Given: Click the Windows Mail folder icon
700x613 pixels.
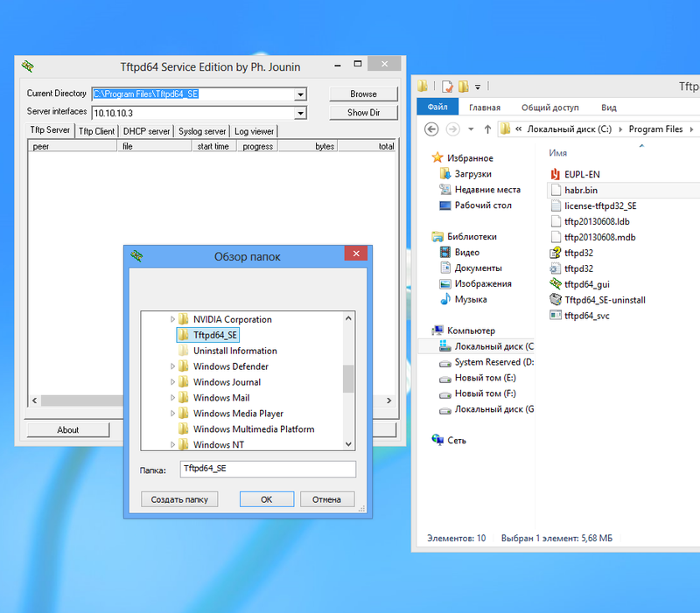Looking at the screenshot, I should 183,398.
